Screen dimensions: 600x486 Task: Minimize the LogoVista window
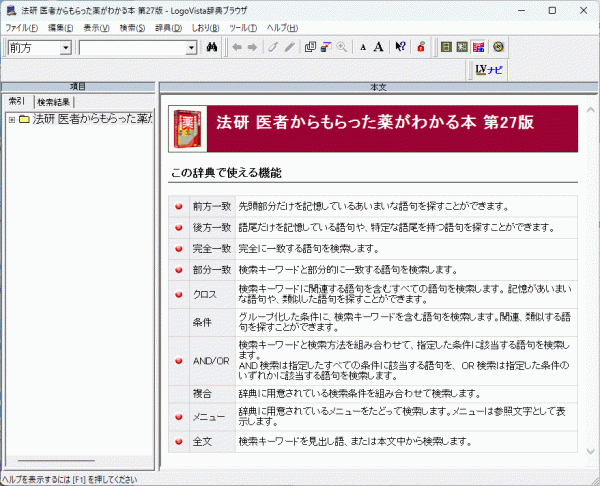[x=521, y=10]
